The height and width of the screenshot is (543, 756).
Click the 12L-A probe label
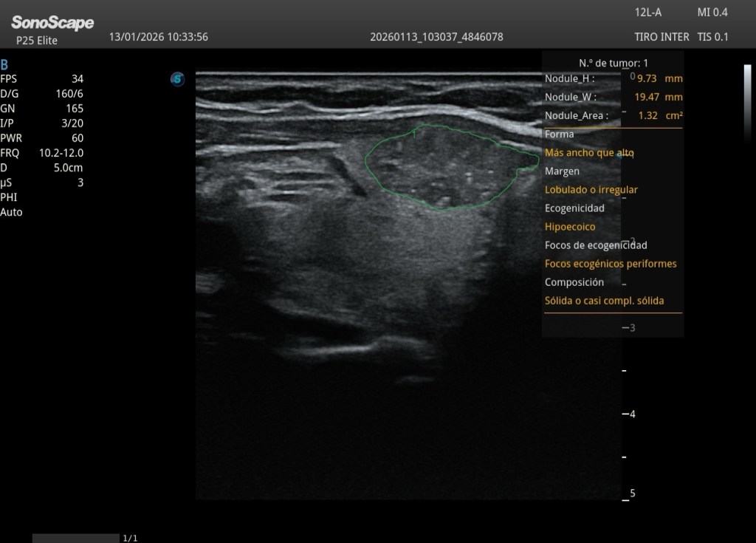click(x=648, y=13)
